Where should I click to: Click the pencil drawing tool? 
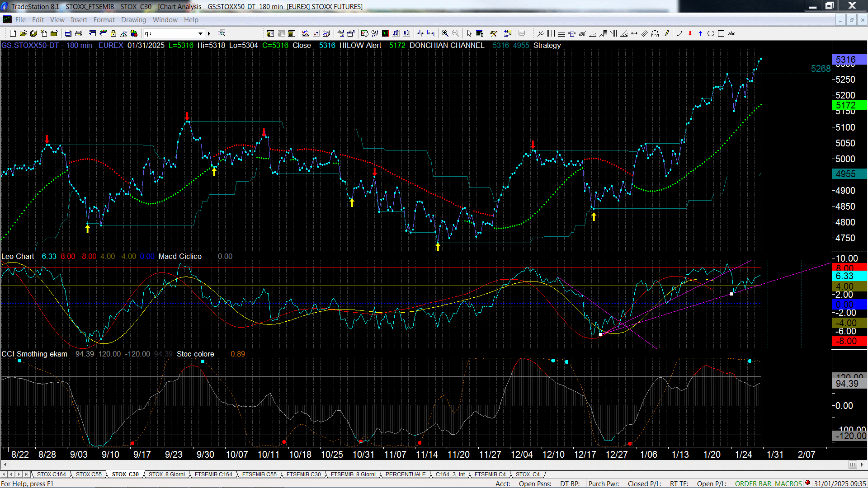(665, 33)
